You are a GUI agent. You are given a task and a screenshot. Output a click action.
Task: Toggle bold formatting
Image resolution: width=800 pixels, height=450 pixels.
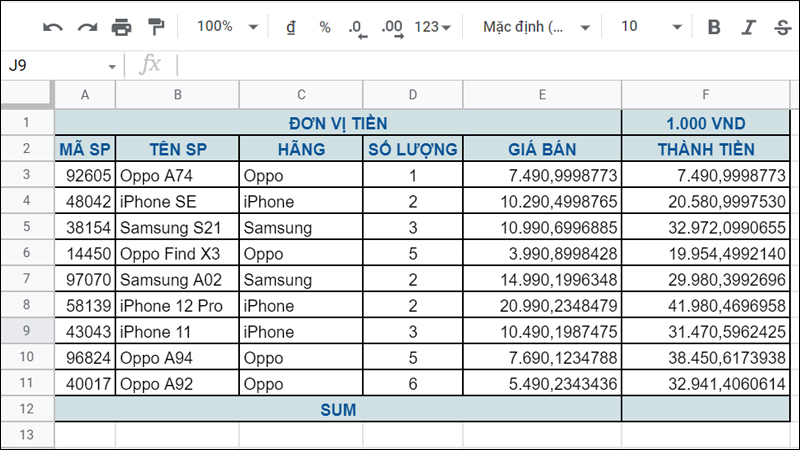coord(713,27)
